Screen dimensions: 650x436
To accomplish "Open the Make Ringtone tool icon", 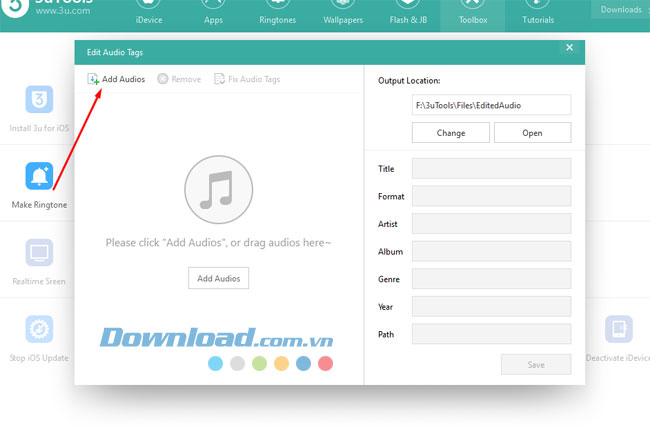I will (x=39, y=176).
